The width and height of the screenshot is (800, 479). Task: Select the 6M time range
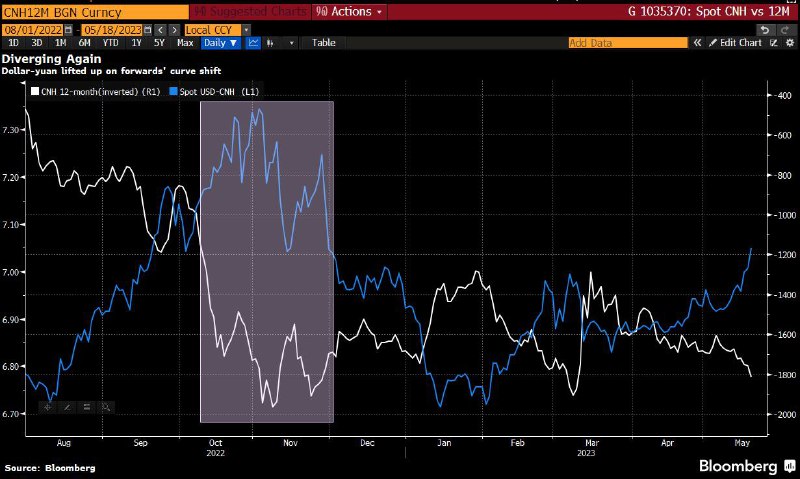(x=85, y=43)
